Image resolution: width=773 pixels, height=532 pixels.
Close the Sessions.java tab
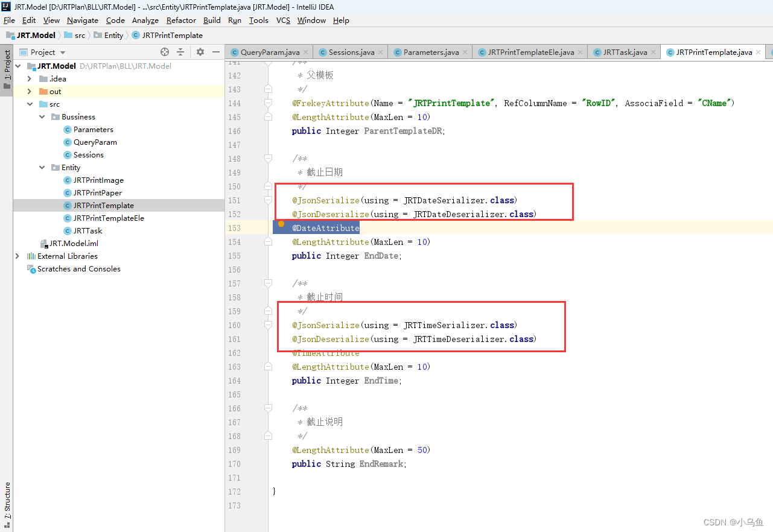tap(381, 52)
